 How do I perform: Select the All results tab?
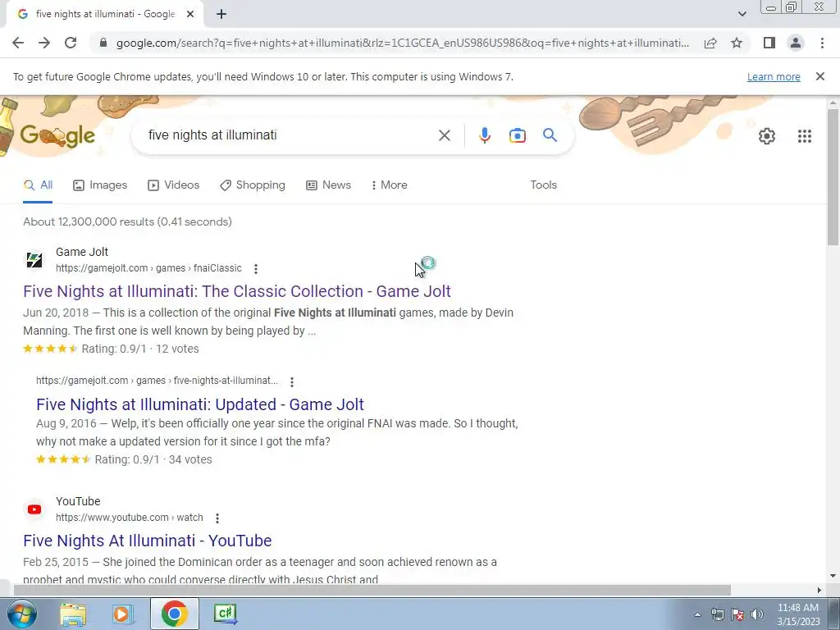(38, 185)
